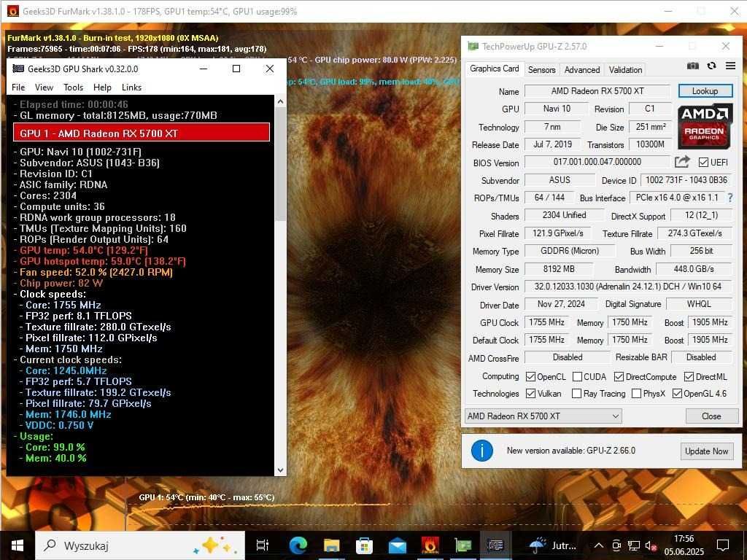This screenshot has width=747, height=560.
Task: Open the Help menu in GPU Shark
Action: [102, 87]
